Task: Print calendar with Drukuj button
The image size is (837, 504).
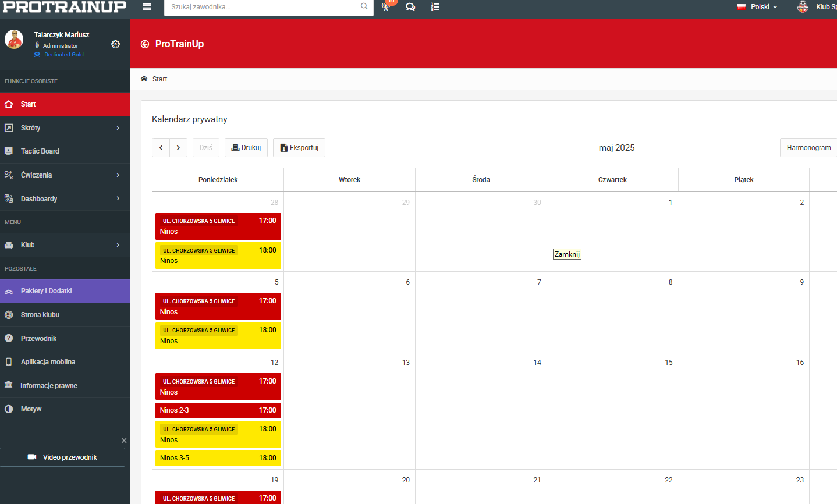Action: tap(246, 148)
